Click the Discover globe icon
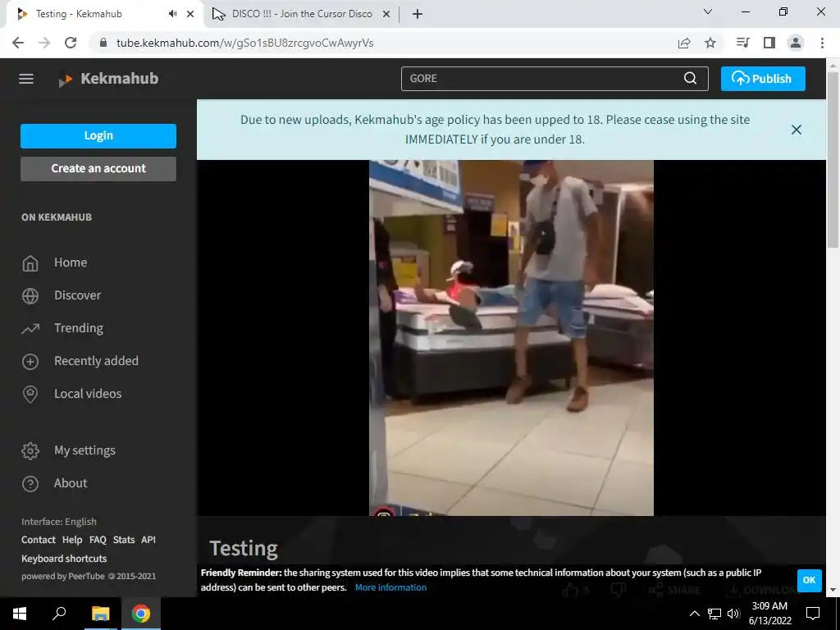 click(30, 295)
